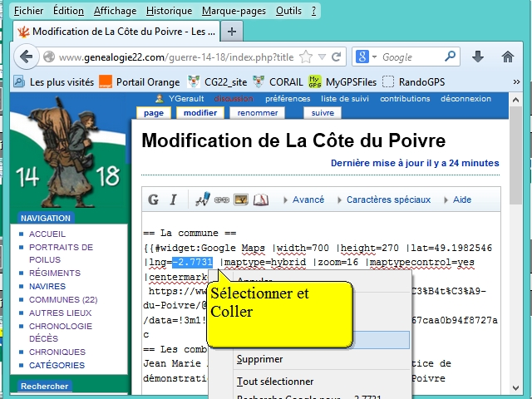Expand the Aide toolbar section
The width and height of the screenshot is (532, 399).
click(457, 199)
